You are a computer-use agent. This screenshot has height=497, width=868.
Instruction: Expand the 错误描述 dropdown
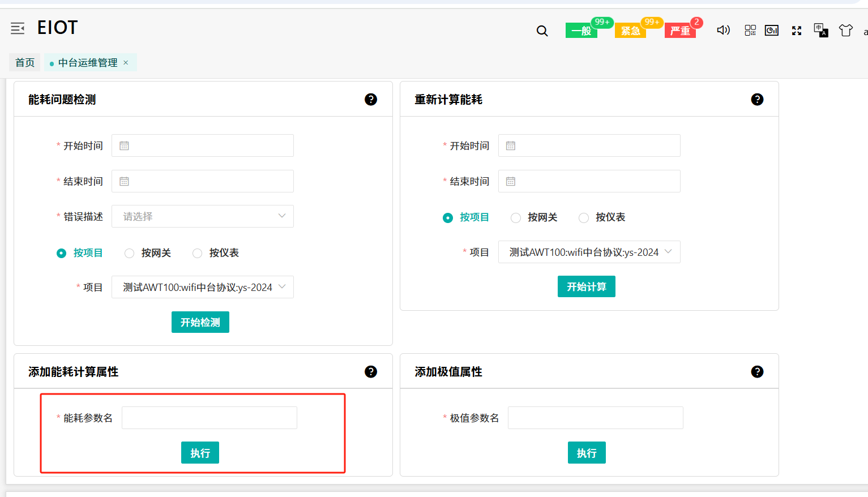[x=203, y=216]
